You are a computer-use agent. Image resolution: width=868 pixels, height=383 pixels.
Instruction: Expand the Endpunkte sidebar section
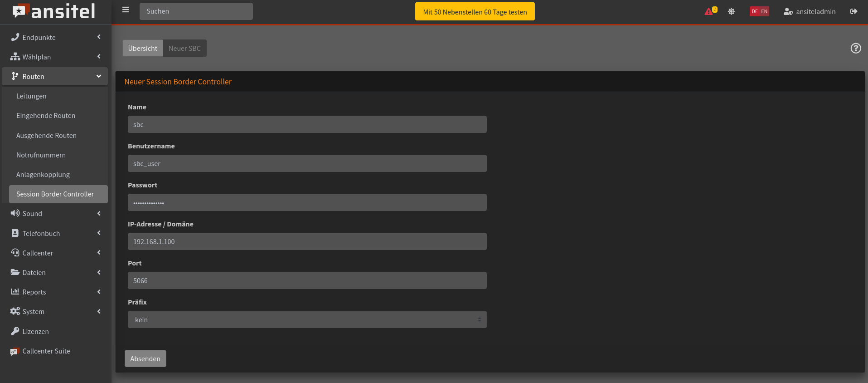click(x=54, y=37)
